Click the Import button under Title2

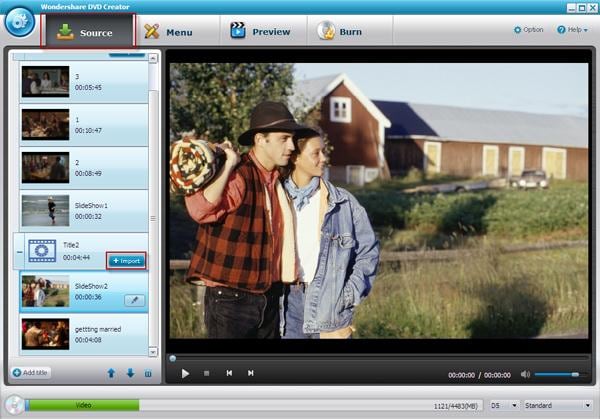pos(127,261)
